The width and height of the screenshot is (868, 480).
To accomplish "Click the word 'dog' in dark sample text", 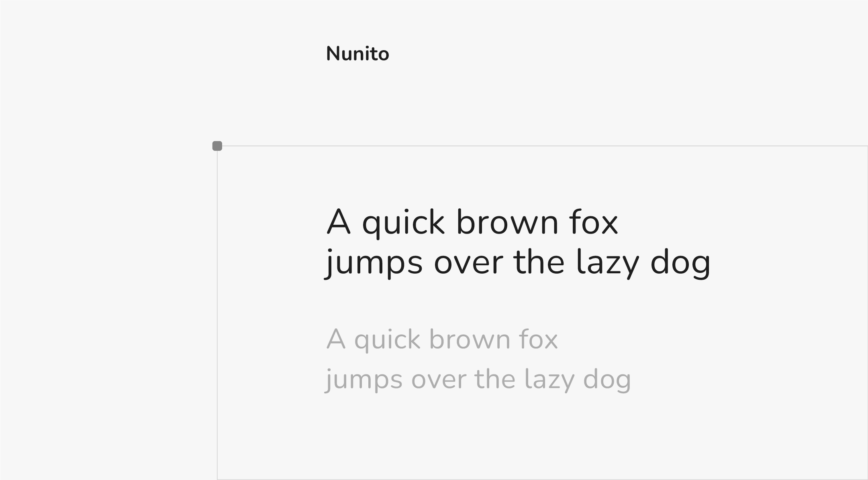I will [x=680, y=263].
